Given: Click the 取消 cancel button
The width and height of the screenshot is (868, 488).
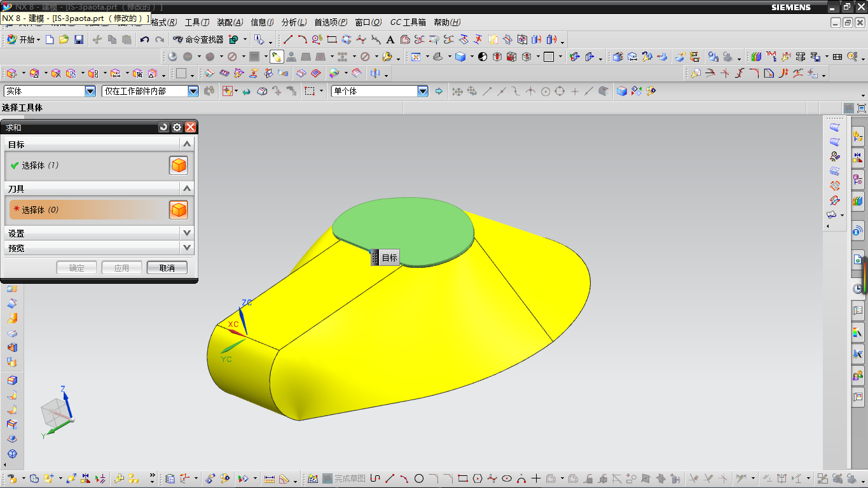Looking at the screenshot, I should pos(167,268).
